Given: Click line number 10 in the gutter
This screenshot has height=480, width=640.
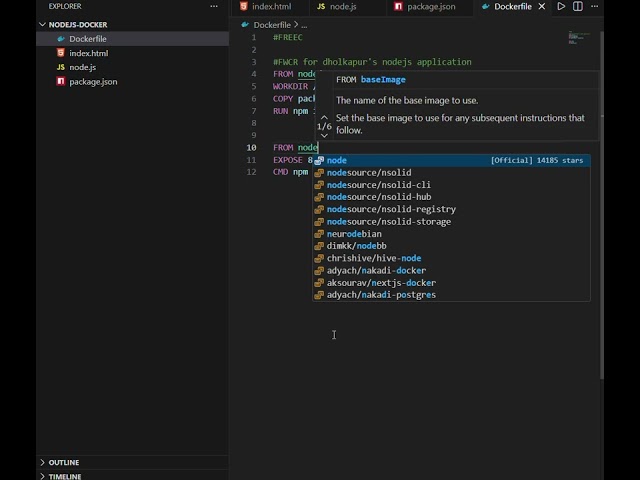Looking at the screenshot, I should pos(251,148).
